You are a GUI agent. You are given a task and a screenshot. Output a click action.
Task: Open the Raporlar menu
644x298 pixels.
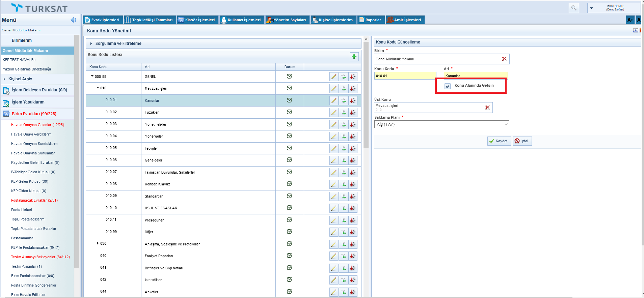pos(370,20)
